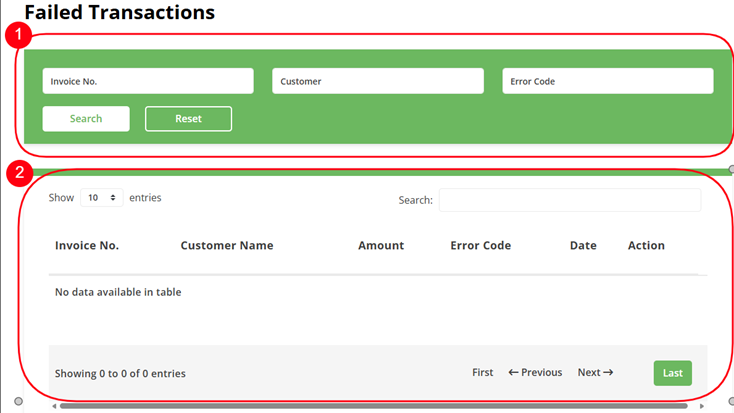Screen dimensions: 734x413
Task: Click red callout marker number 1
Action: coord(16,35)
